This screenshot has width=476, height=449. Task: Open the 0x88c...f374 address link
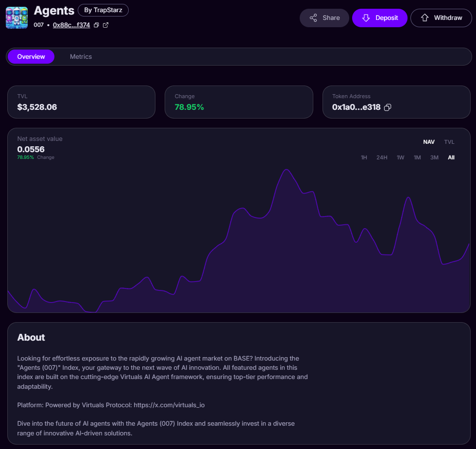(x=71, y=25)
